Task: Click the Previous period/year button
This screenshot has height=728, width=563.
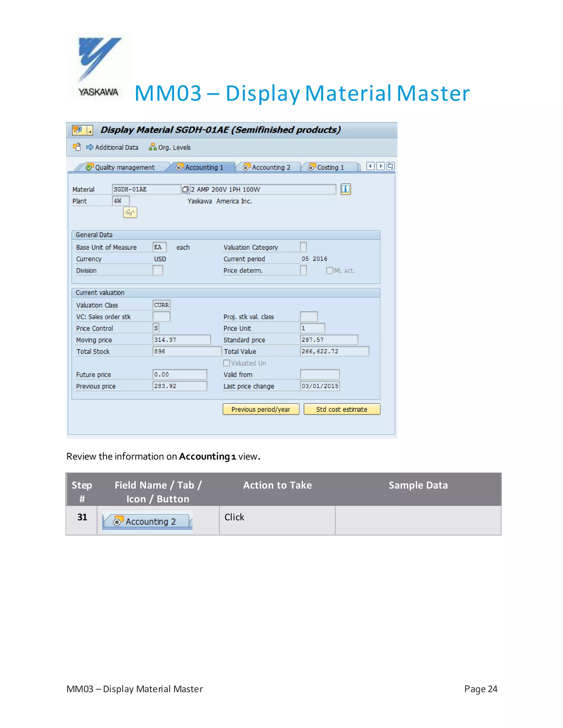Action: (261, 409)
